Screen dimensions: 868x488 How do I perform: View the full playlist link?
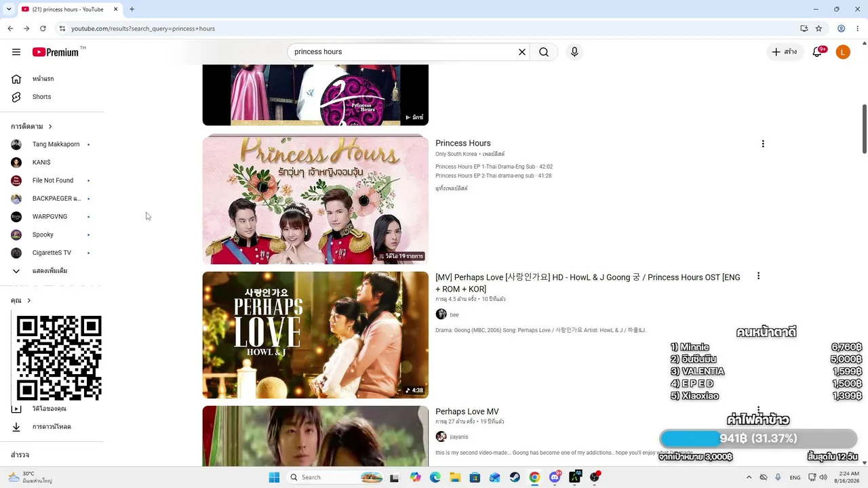[x=452, y=188]
